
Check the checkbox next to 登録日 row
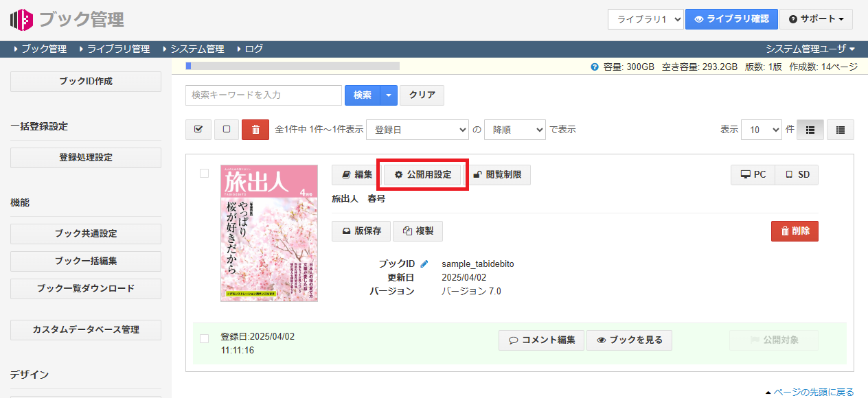pyautogui.click(x=204, y=338)
